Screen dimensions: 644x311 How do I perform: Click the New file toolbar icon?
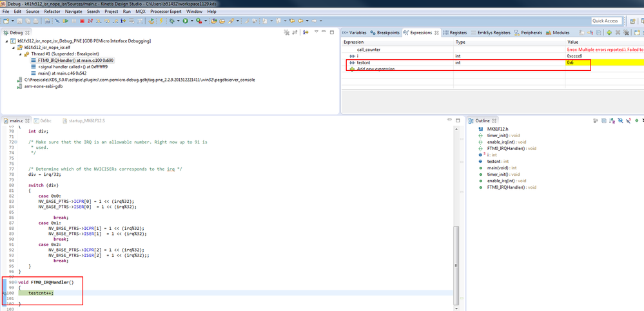pyautogui.click(x=6, y=21)
